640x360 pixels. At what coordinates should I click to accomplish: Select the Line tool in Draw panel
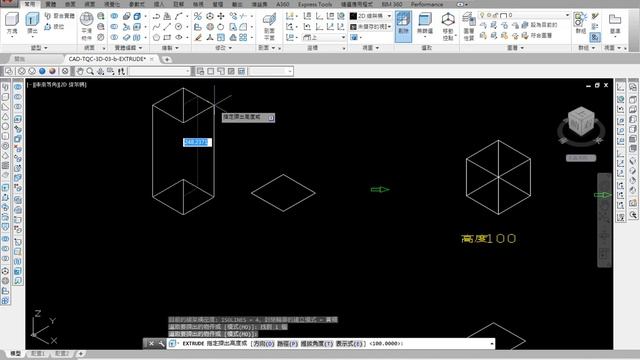[x=167, y=27]
